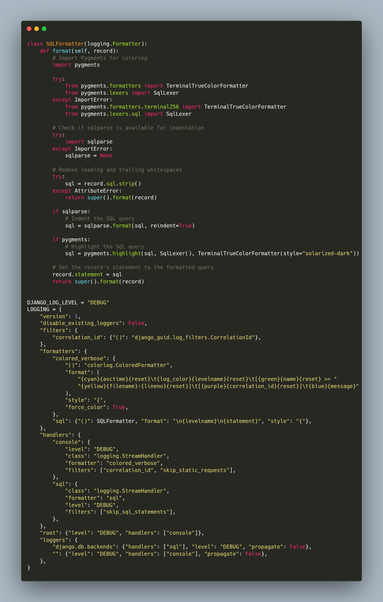383x602 pixels.
Task: Click the yellow minimize window dot
Action: pyautogui.click(x=36, y=29)
